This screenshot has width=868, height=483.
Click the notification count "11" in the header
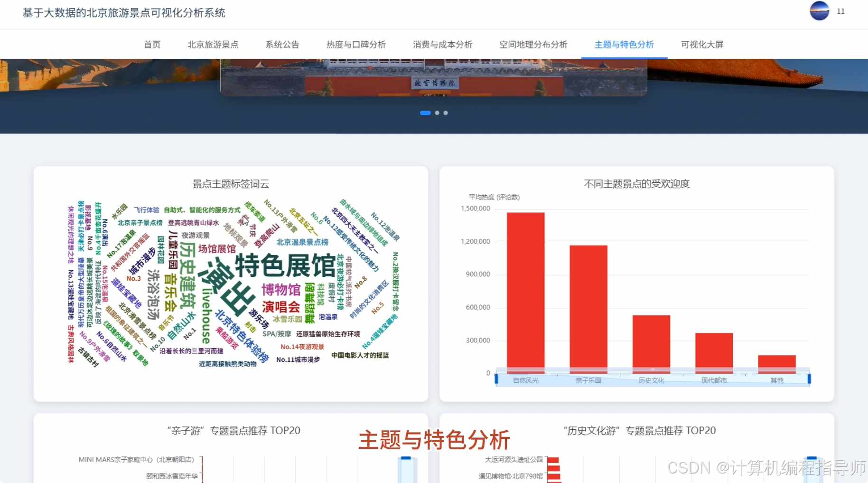pos(840,11)
